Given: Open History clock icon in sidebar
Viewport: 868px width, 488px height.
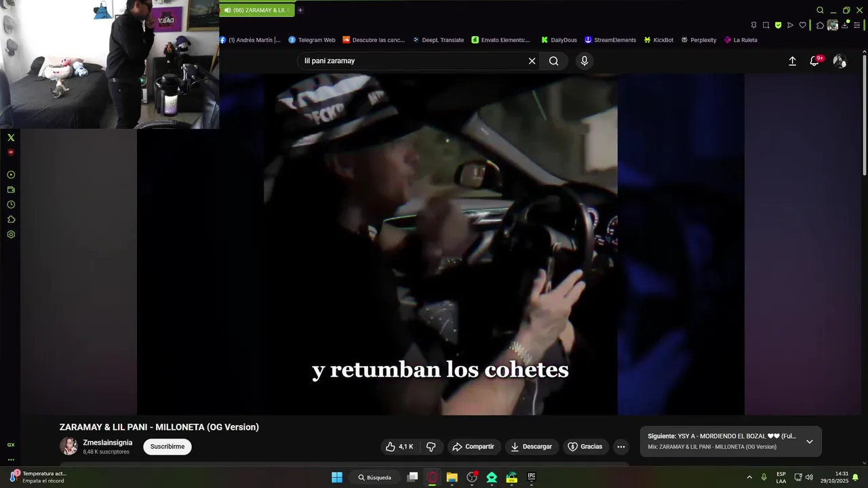Looking at the screenshot, I should [x=11, y=205].
